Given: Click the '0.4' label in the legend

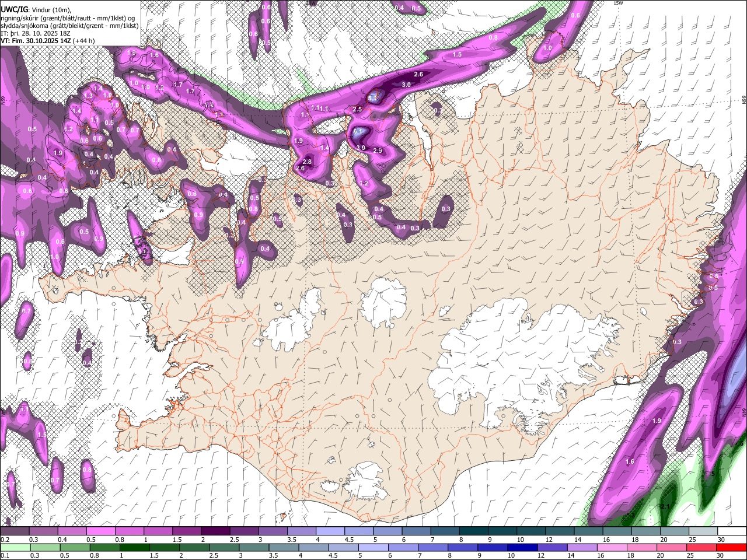Looking at the screenshot, I should (62, 540).
